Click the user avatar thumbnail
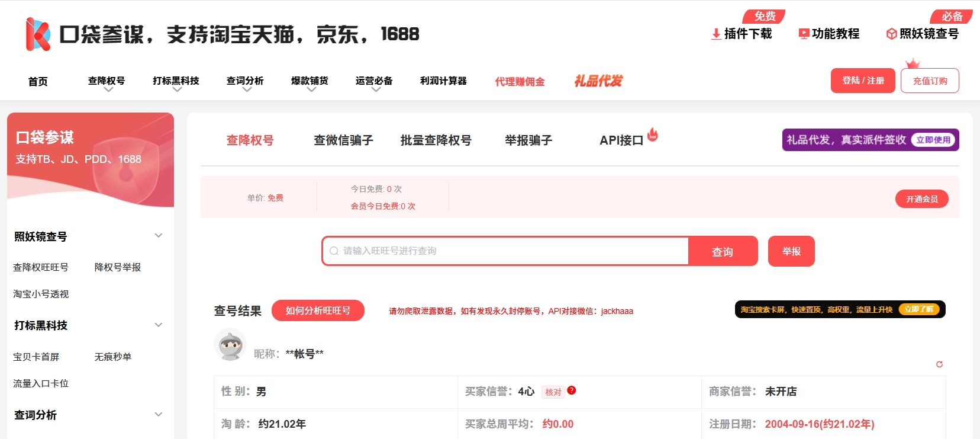The image size is (980, 439). tap(230, 345)
